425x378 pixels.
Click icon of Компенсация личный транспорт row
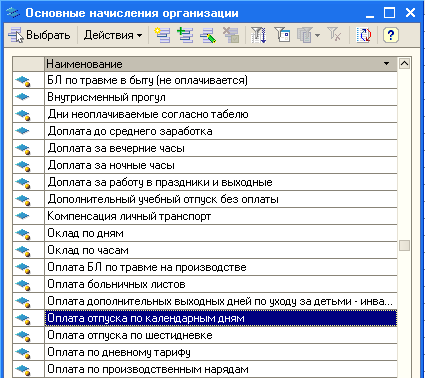[23, 216]
